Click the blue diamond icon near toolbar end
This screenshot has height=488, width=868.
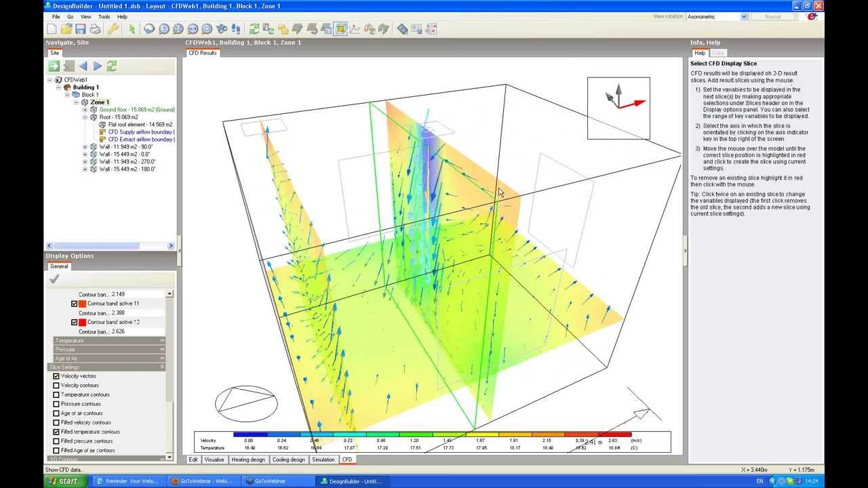coord(402,29)
